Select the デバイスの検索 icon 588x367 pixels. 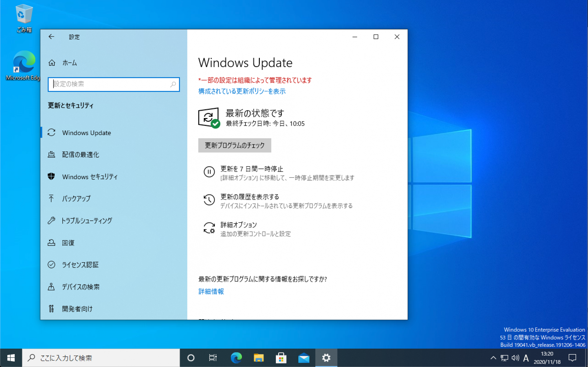click(51, 287)
